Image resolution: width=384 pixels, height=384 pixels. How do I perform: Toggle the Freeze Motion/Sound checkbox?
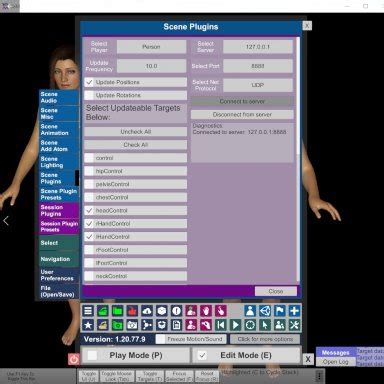tap(161, 339)
